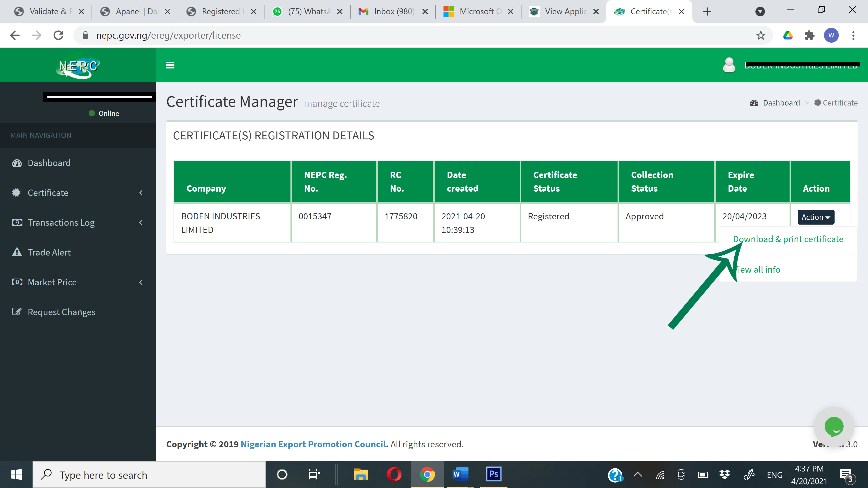Open Cortana circle on taskbar
The width and height of the screenshot is (868, 488).
click(282, 475)
